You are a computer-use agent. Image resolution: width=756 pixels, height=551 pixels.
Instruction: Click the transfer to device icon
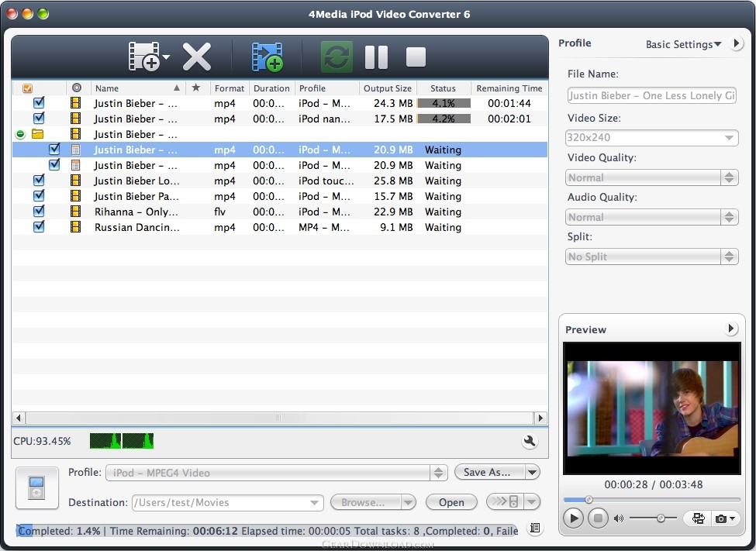coord(505,502)
